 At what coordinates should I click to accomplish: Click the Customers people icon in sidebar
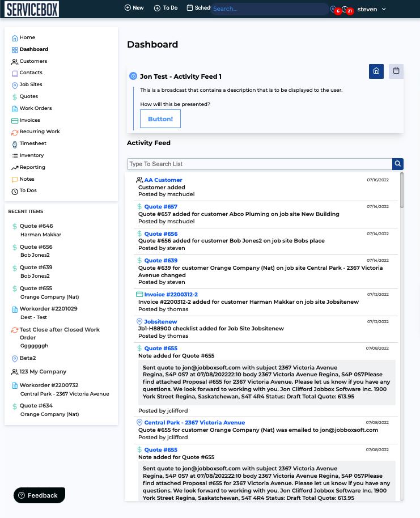point(15,62)
